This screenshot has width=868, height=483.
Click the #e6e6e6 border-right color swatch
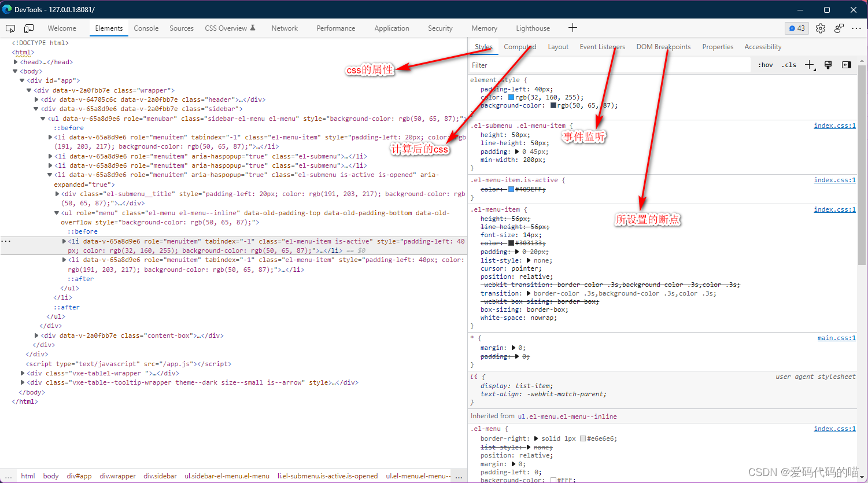(583, 438)
